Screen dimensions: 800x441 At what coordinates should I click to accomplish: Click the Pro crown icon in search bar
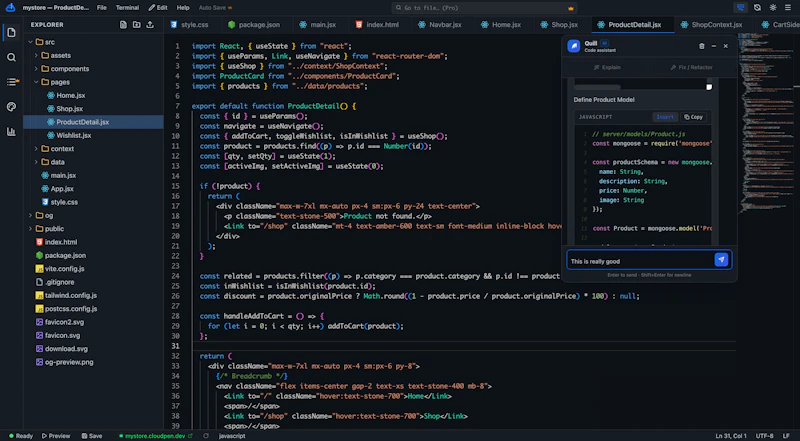(570, 8)
